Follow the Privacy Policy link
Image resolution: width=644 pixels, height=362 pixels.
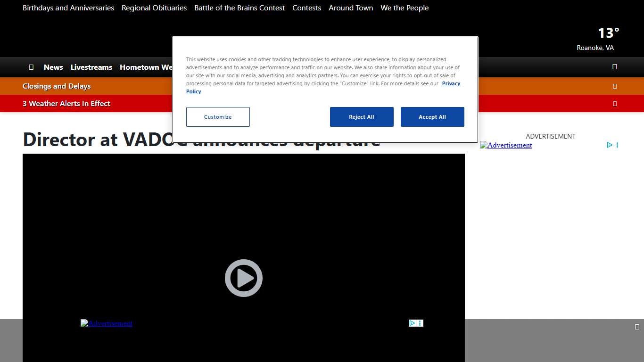451,83
